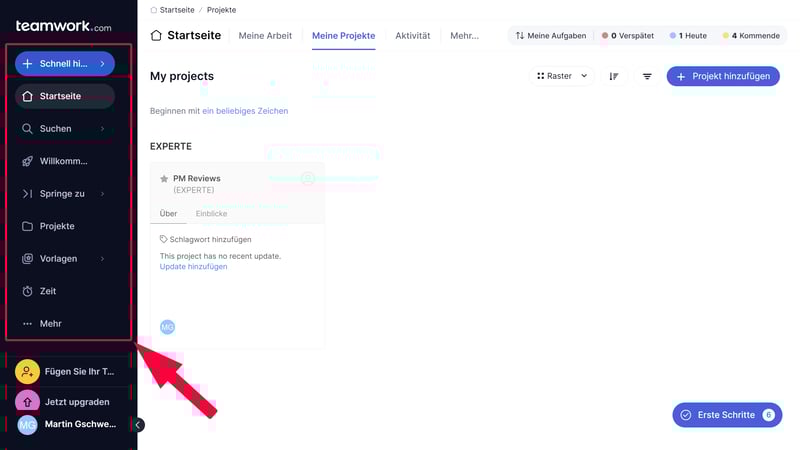
Task: Click the Erste Schritte button
Action: [727, 415]
